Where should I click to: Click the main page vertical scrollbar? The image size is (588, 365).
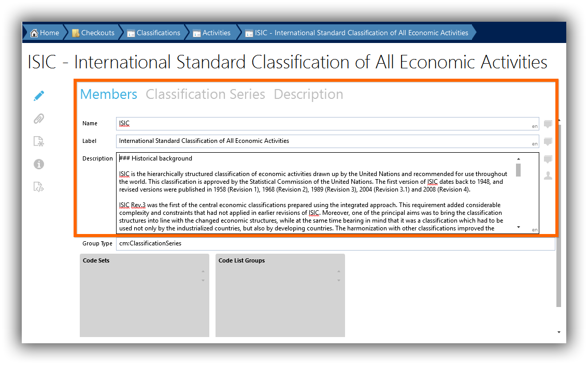(559, 215)
